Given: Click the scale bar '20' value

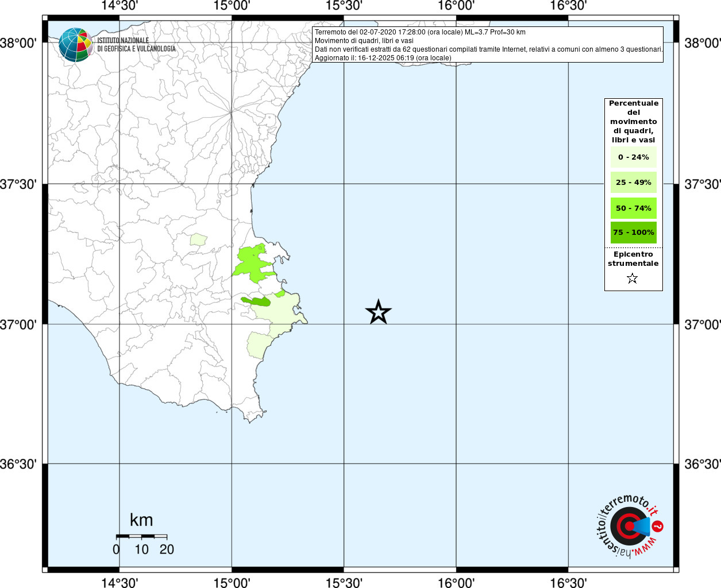Looking at the screenshot, I should [x=167, y=550].
